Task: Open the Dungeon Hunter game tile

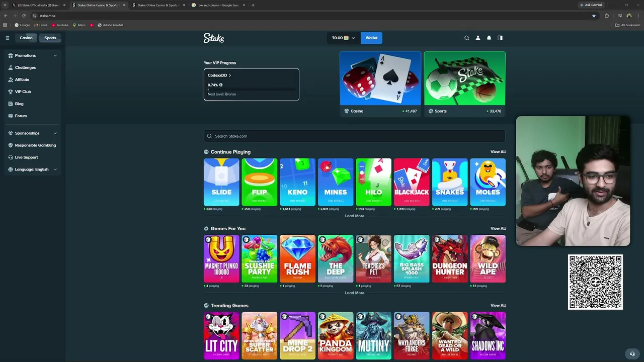Action: [x=450, y=259]
